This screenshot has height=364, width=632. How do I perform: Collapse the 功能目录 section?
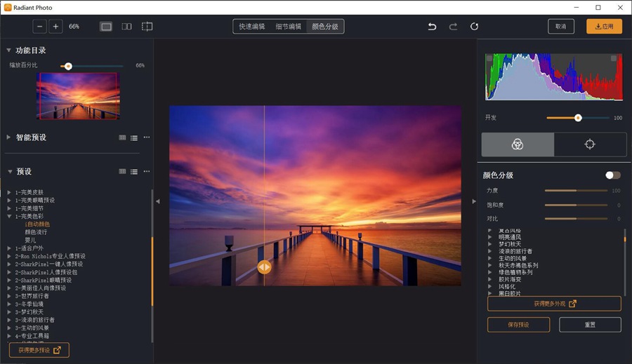pos(8,50)
